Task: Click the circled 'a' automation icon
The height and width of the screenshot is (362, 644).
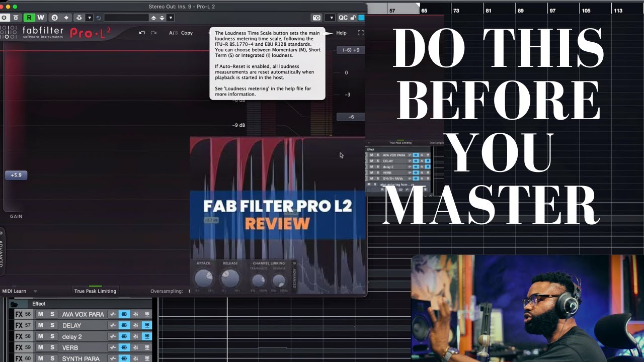Action: (54, 18)
